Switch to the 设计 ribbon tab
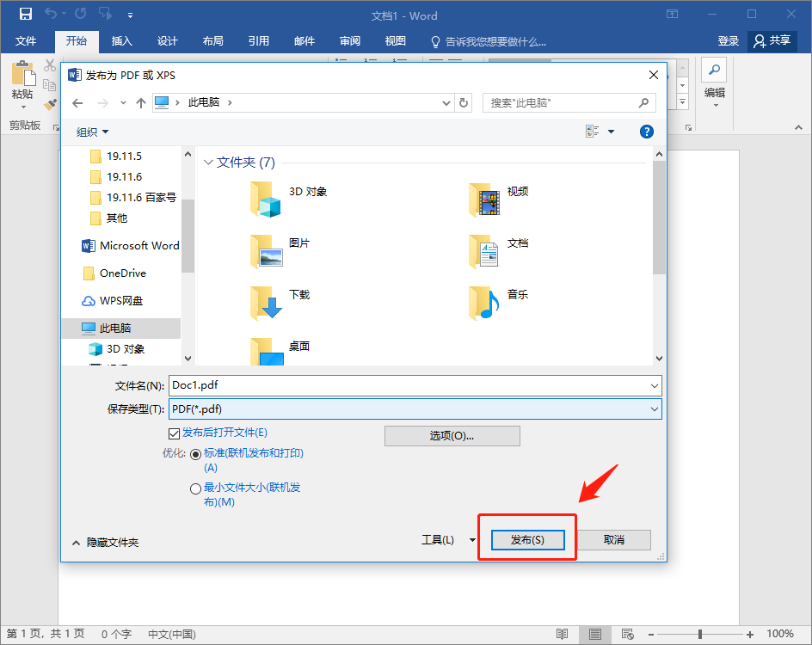Viewport: 812px width, 645px height. point(167,41)
